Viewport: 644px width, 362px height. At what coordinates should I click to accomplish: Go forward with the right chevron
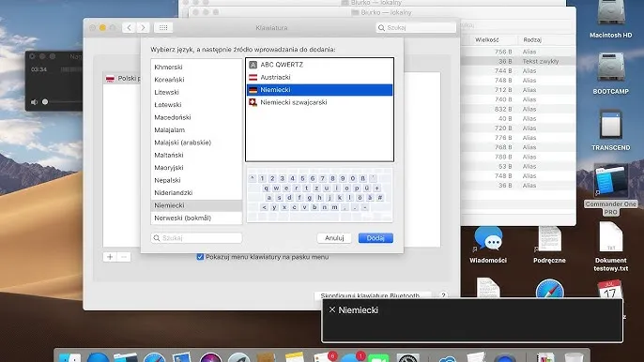pyautogui.click(x=143, y=27)
